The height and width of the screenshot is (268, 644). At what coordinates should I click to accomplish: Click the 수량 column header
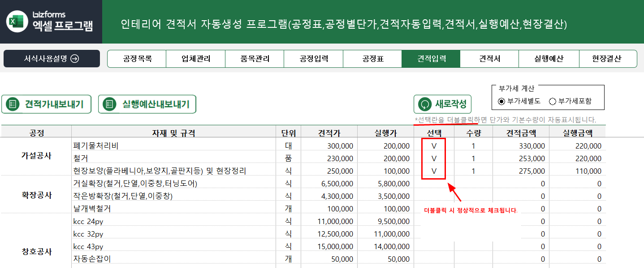coord(473,132)
